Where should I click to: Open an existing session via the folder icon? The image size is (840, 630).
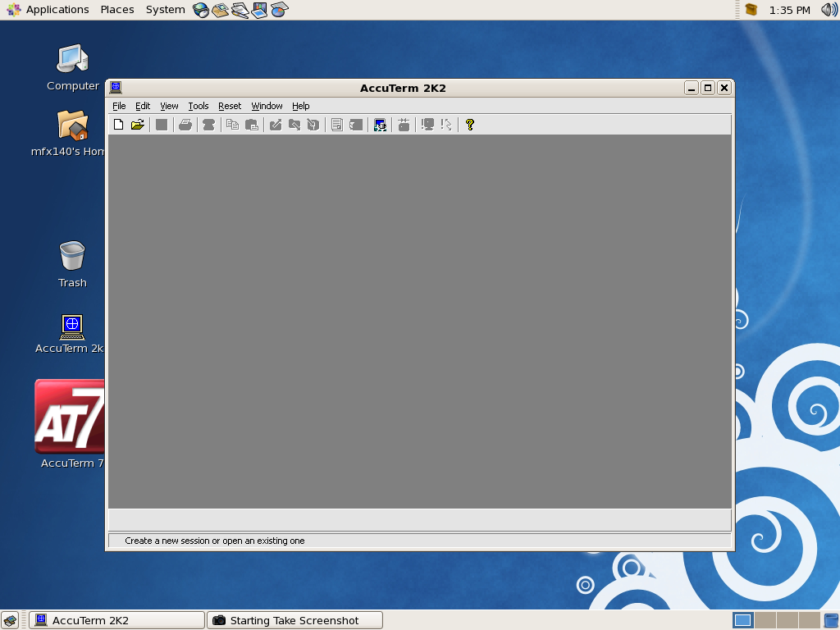click(138, 125)
